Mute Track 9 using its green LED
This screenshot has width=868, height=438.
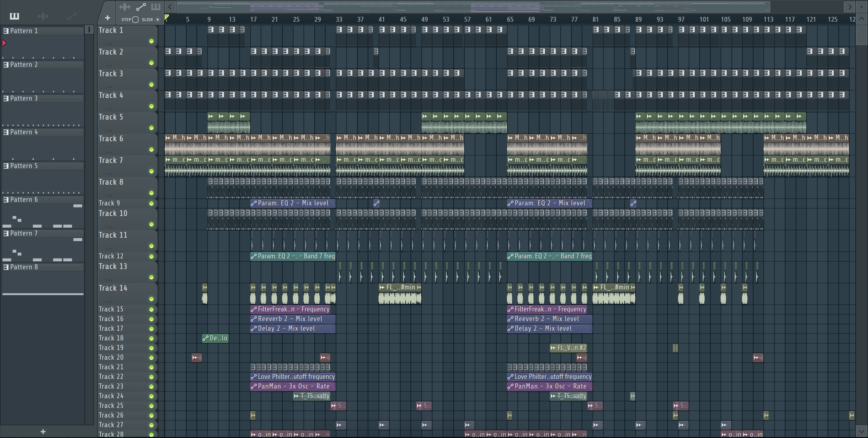coord(151,203)
